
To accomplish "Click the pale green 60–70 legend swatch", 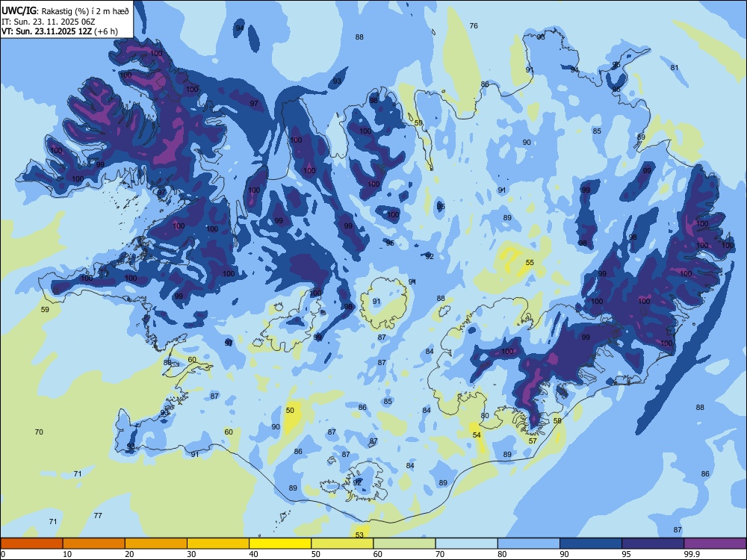I will point(404,544).
